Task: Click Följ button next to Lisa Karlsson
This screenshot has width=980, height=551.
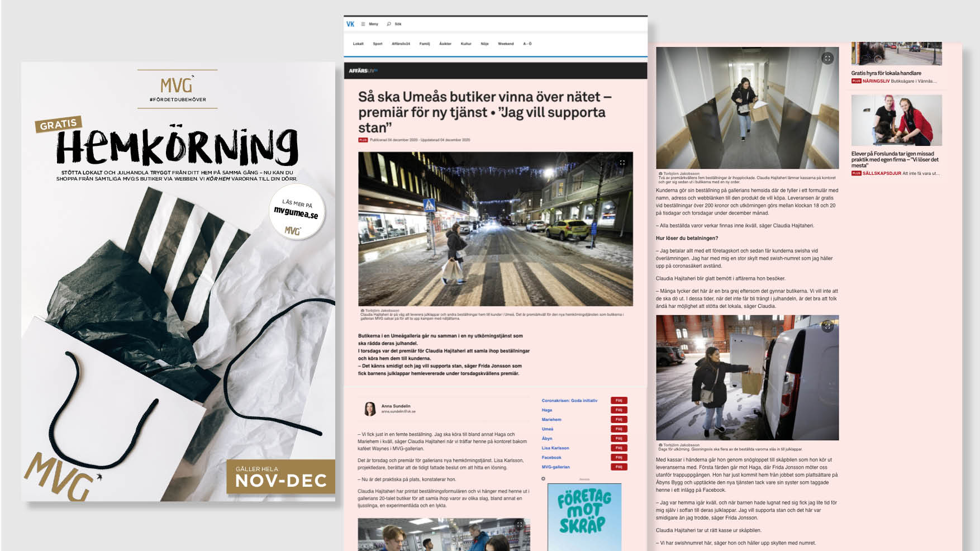Action: pyautogui.click(x=619, y=448)
